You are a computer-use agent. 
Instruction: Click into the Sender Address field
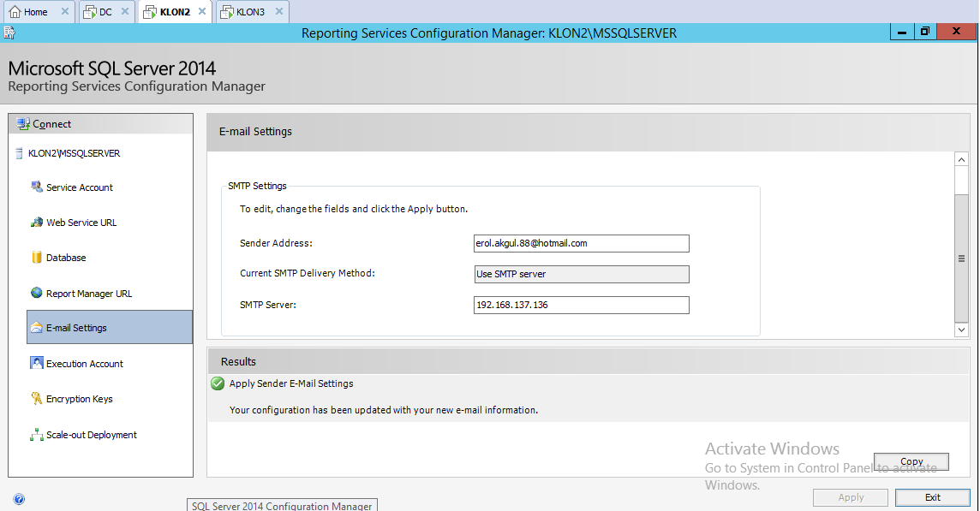point(581,244)
